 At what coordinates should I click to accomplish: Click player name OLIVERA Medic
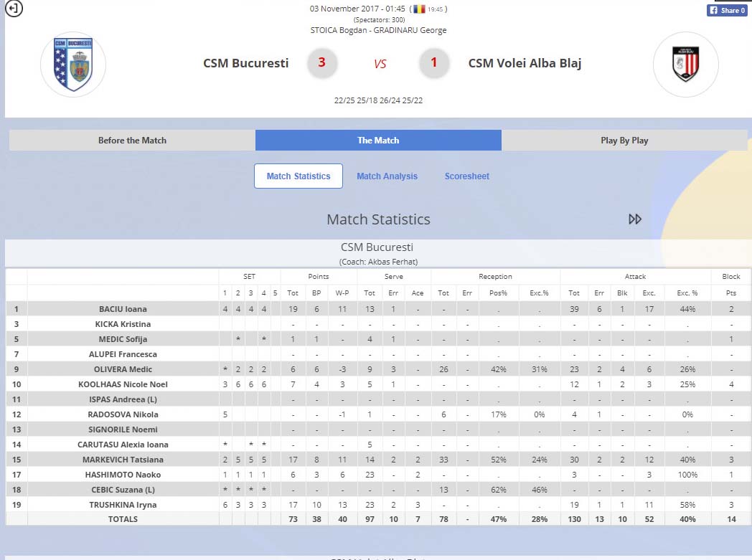(x=123, y=369)
